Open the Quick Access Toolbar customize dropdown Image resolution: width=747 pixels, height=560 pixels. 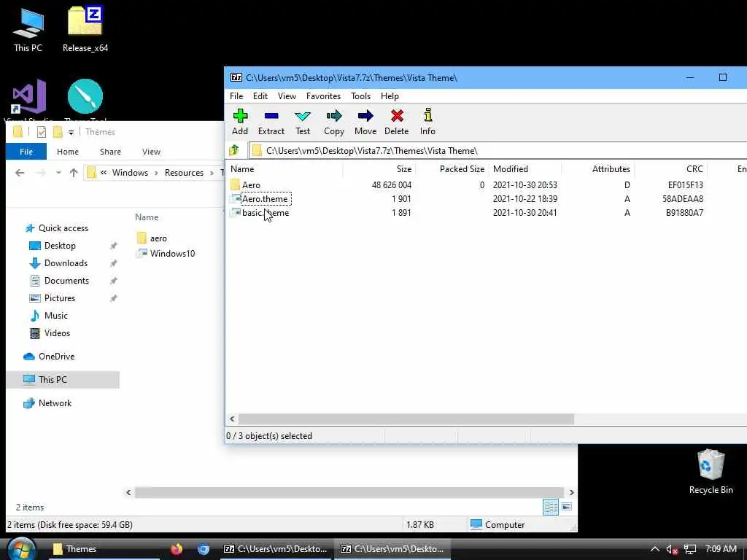[x=71, y=132]
